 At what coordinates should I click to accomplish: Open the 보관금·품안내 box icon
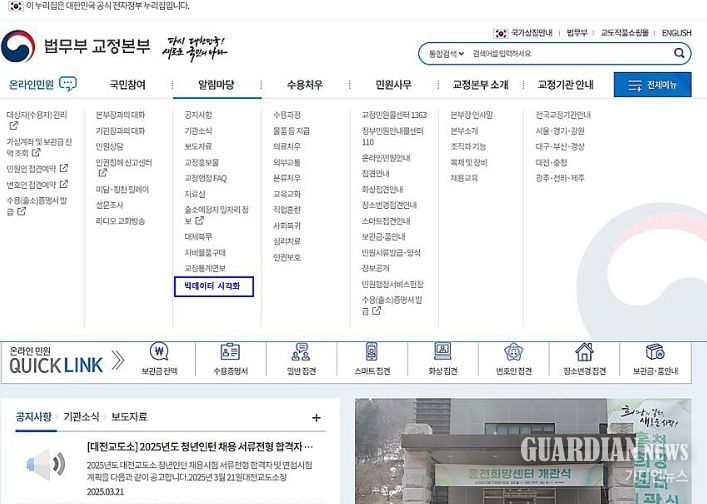pyautogui.click(x=655, y=352)
